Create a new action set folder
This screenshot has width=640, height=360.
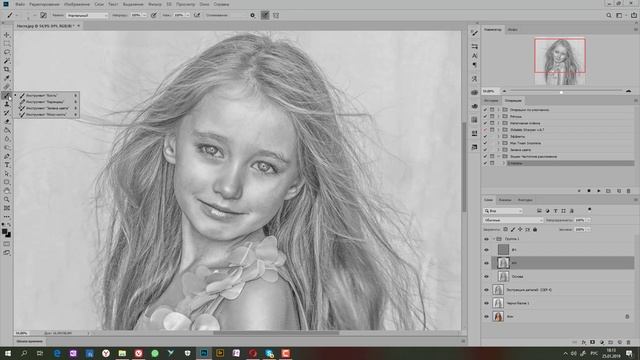(x=609, y=191)
